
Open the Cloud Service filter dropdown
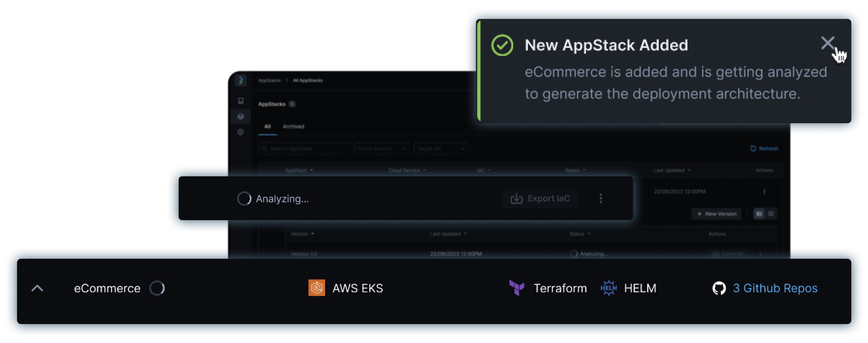382,149
